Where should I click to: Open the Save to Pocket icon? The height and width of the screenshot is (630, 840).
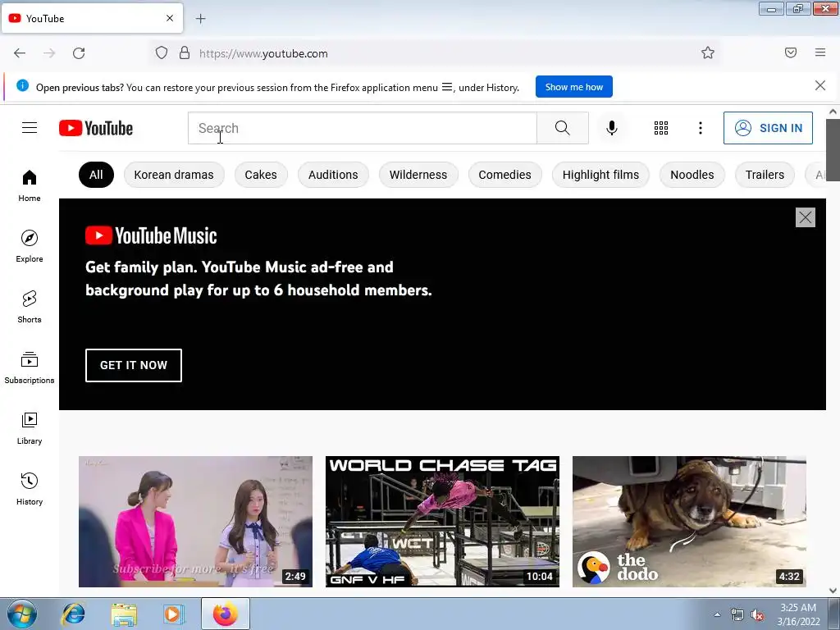pyautogui.click(x=791, y=52)
